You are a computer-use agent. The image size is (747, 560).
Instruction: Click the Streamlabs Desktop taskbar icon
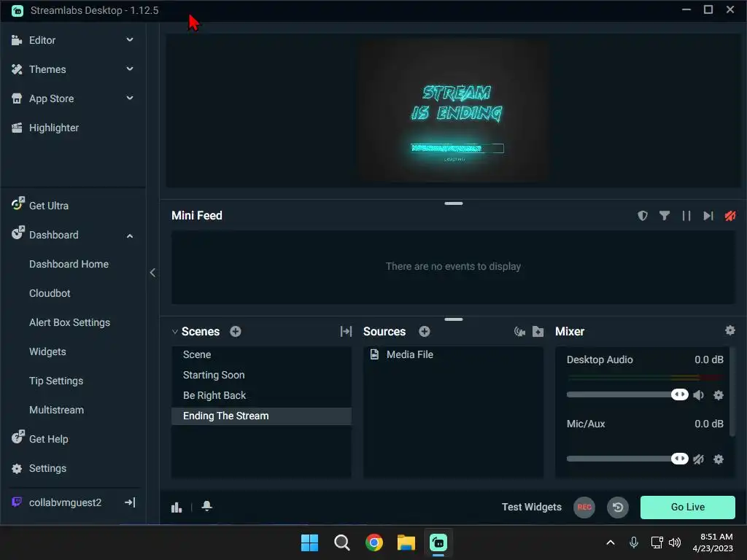pyautogui.click(x=438, y=542)
